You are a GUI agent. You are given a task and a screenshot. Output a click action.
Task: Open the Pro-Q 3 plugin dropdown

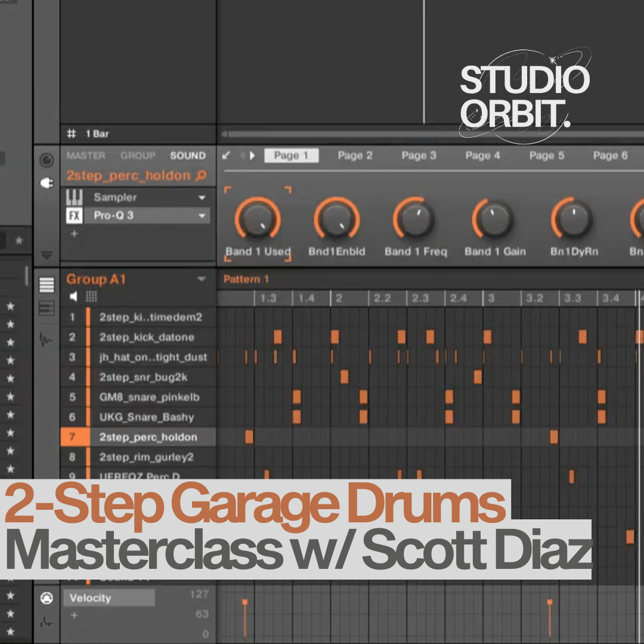coord(202,215)
